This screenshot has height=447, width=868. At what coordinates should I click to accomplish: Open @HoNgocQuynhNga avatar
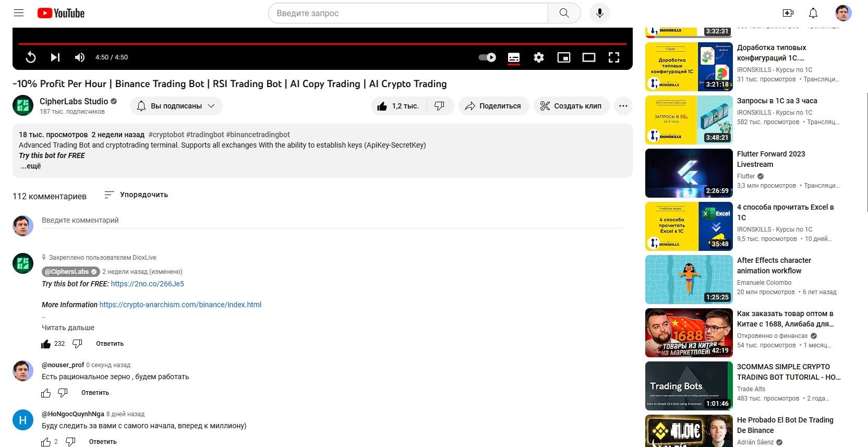pyautogui.click(x=23, y=420)
